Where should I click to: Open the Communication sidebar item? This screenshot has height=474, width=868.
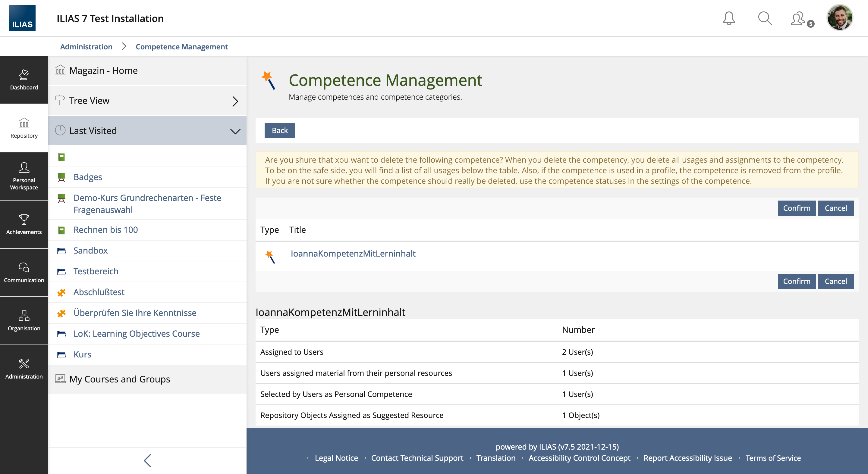pos(24,272)
